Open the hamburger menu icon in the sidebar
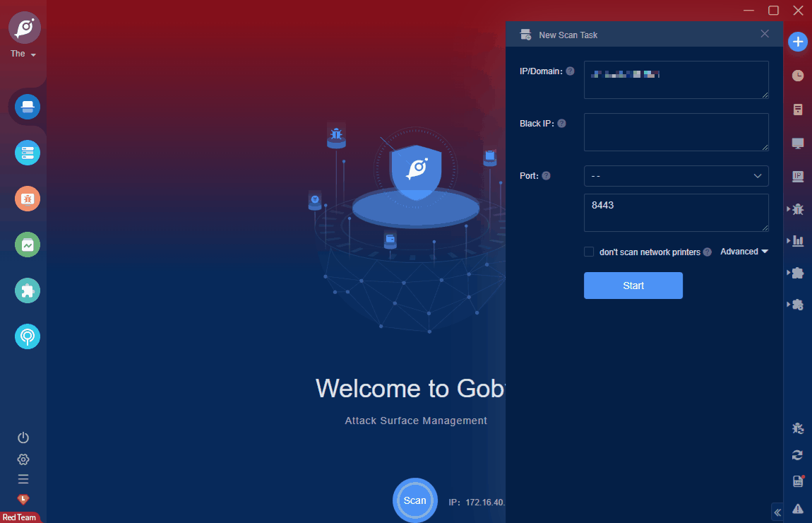 pos(23,479)
